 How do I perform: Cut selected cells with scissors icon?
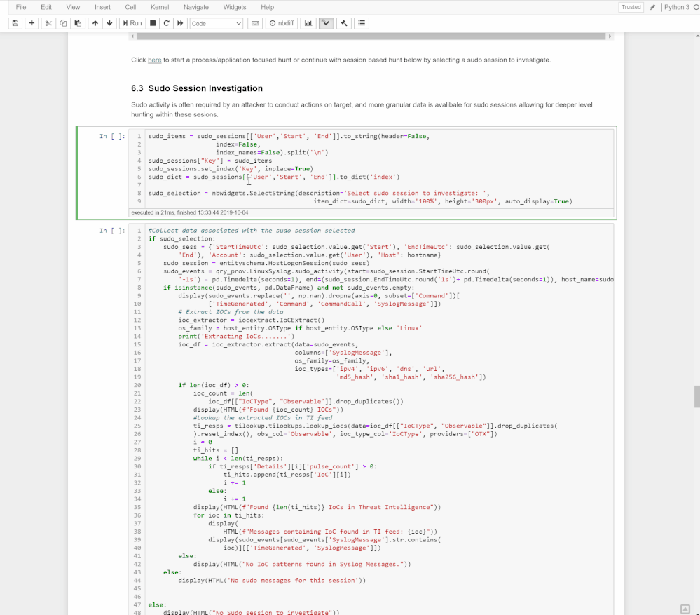tap(48, 23)
